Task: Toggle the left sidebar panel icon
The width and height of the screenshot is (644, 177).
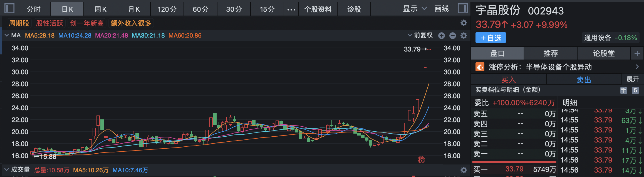Action: coord(9,9)
